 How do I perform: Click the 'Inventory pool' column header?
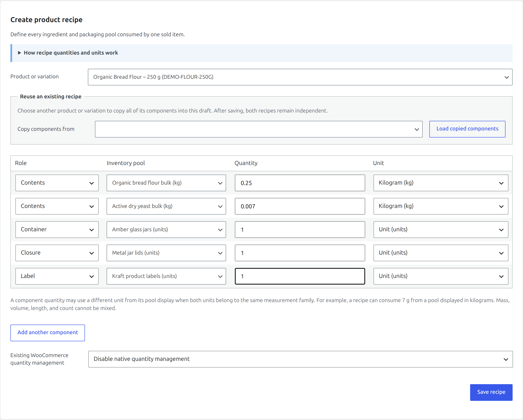(x=126, y=163)
